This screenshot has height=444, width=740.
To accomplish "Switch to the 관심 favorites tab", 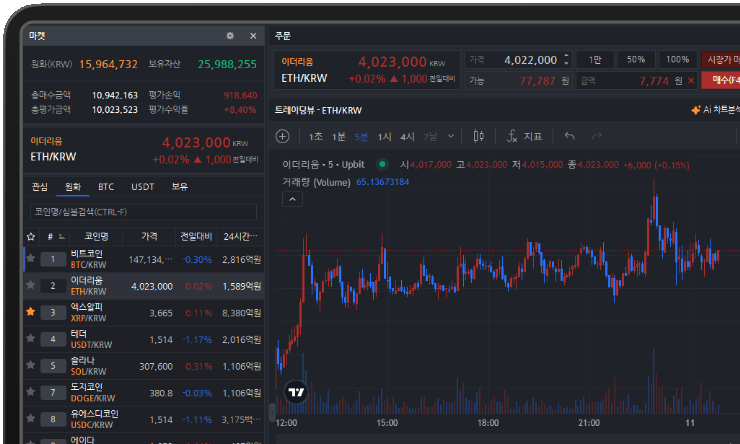I will tap(40, 186).
